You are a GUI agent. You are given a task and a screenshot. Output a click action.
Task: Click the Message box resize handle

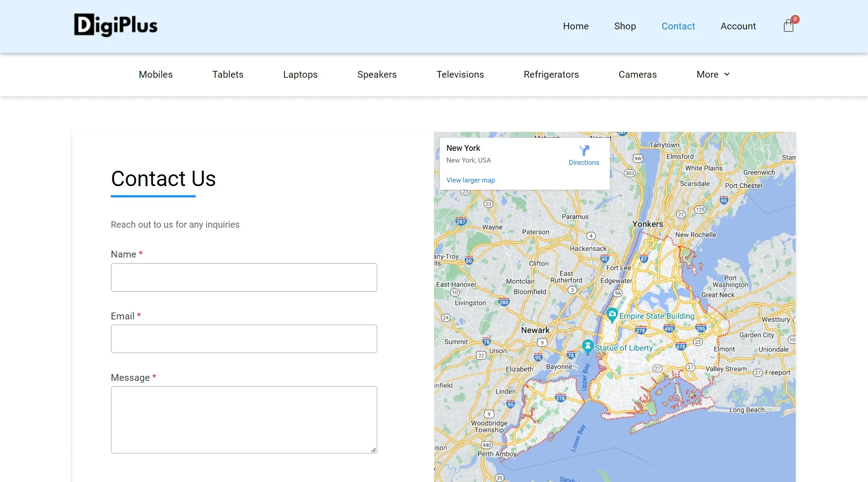coord(373,450)
